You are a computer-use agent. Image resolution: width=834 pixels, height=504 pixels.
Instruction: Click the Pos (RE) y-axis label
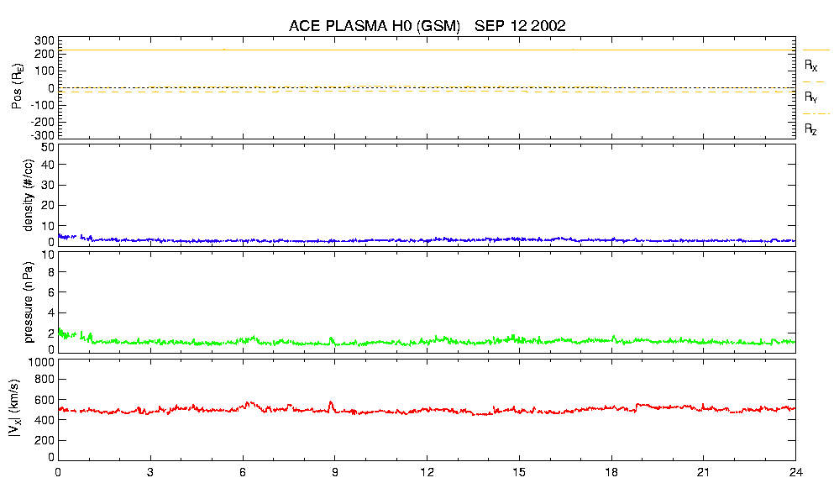coord(16,88)
